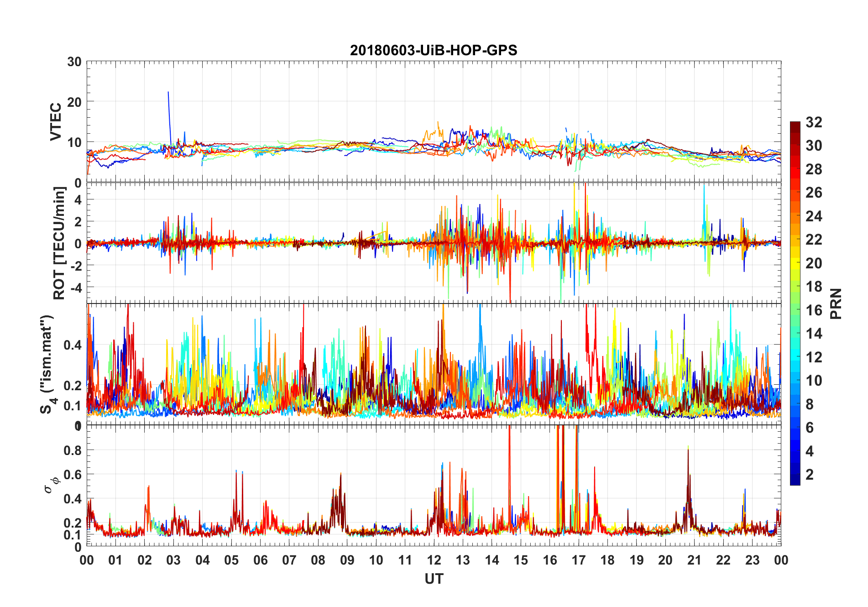
Task: Select hour 23 on the UT axis
Action: click(x=753, y=560)
